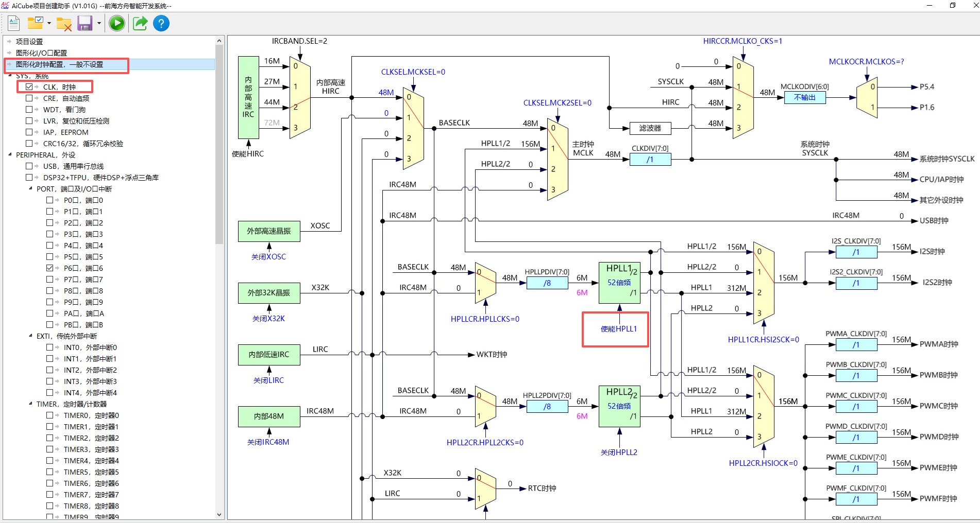Select 图形化I/O口配置 in the tree
Screen dimensions: 980x523
point(41,53)
